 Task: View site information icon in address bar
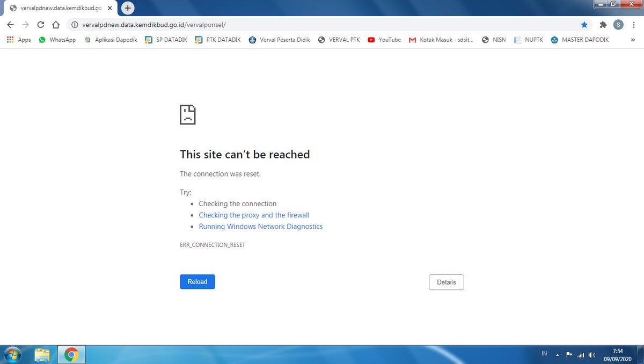pos(75,25)
